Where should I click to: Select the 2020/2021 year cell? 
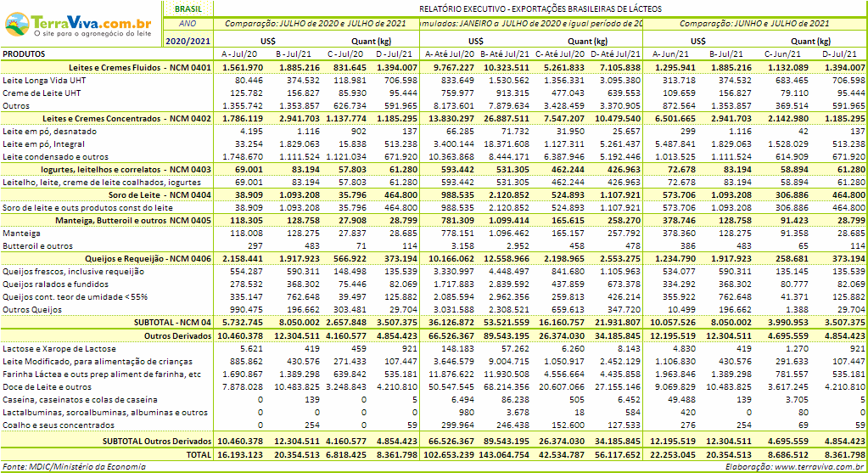[188, 41]
